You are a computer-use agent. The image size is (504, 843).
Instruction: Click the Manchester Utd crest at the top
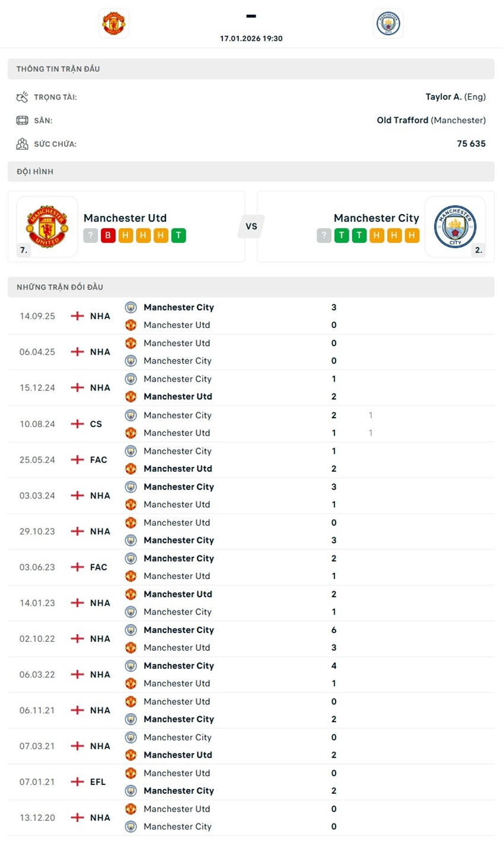coord(113,23)
